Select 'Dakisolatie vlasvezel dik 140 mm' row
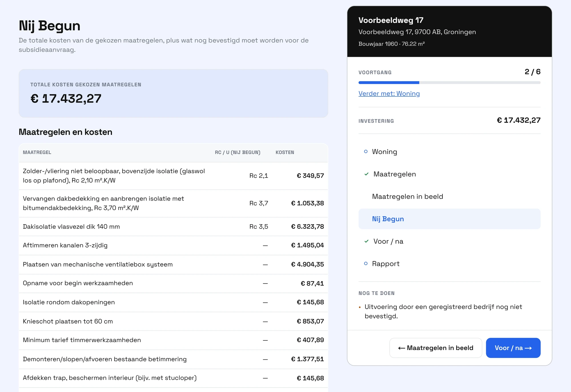 [x=173, y=227]
